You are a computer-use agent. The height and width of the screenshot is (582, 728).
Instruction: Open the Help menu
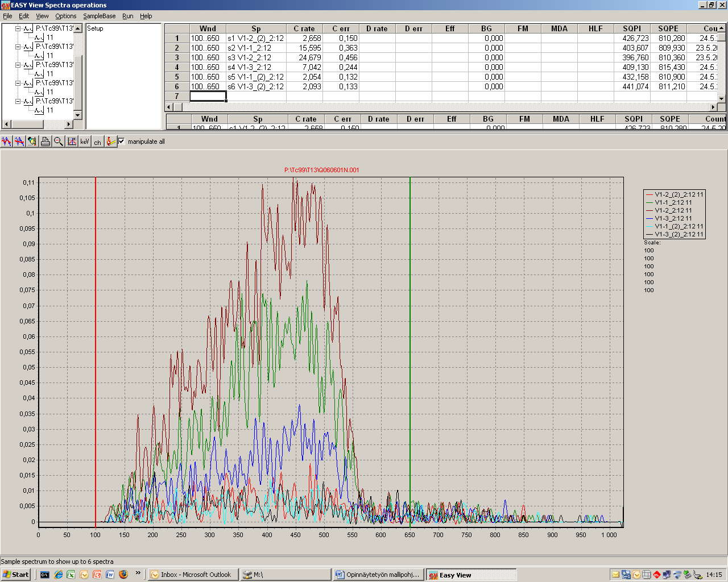pos(146,16)
